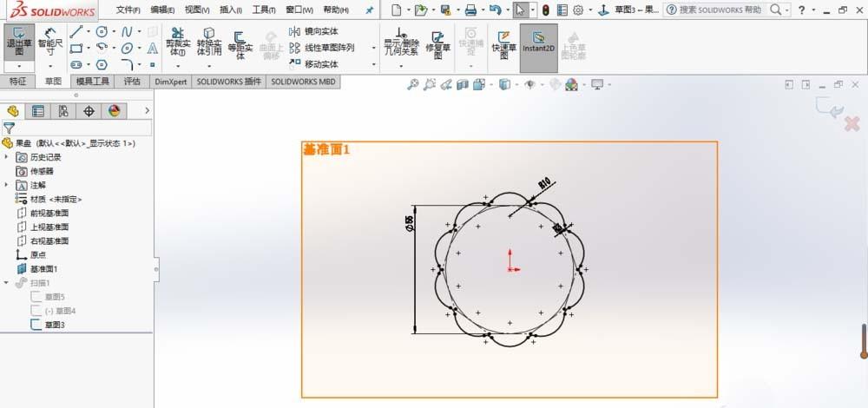The width and height of the screenshot is (868, 408).
Task: Select 前视基准面 in the tree
Action: pos(49,214)
